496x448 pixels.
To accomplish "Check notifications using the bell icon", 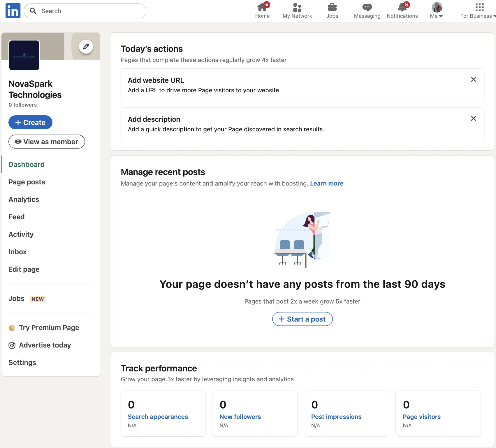I will coord(402,8).
